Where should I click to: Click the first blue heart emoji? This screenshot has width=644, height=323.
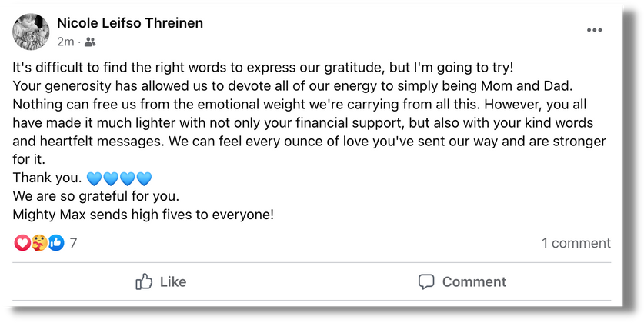[95, 178]
